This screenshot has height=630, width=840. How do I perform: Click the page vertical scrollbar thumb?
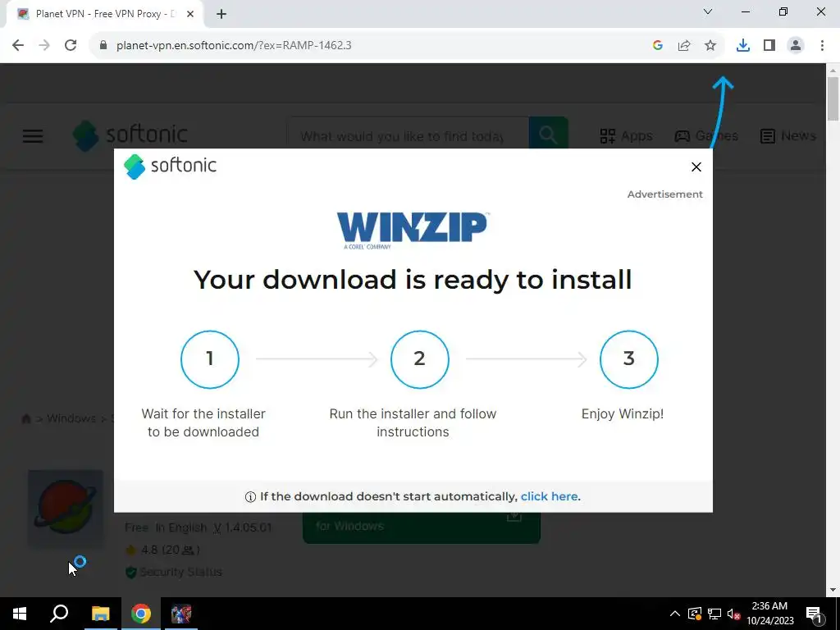[x=833, y=99]
